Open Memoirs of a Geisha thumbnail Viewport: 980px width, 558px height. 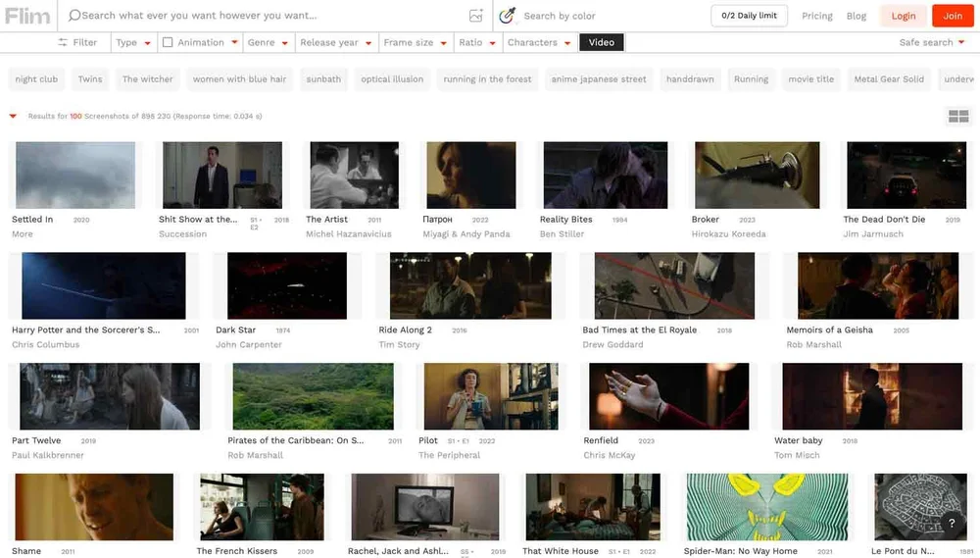(x=878, y=286)
